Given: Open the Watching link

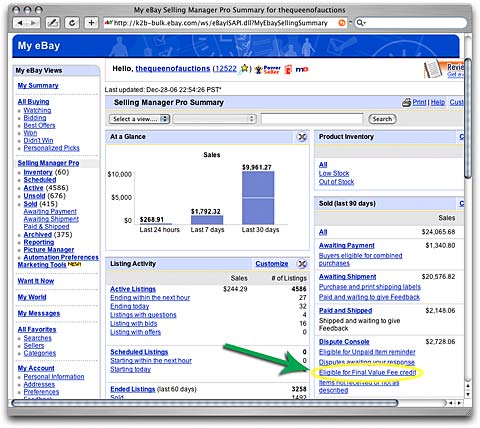Looking at the screenshot, I should pos(37,110).
